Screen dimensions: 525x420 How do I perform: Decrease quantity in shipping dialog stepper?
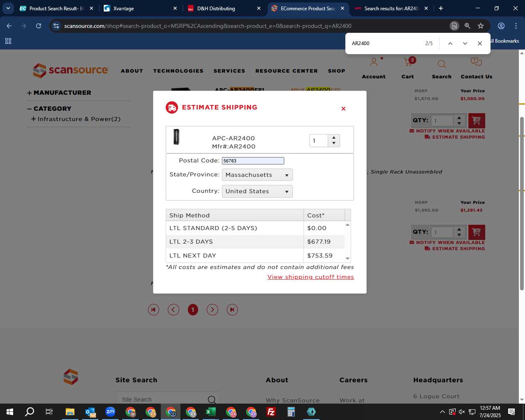(334, 143)
